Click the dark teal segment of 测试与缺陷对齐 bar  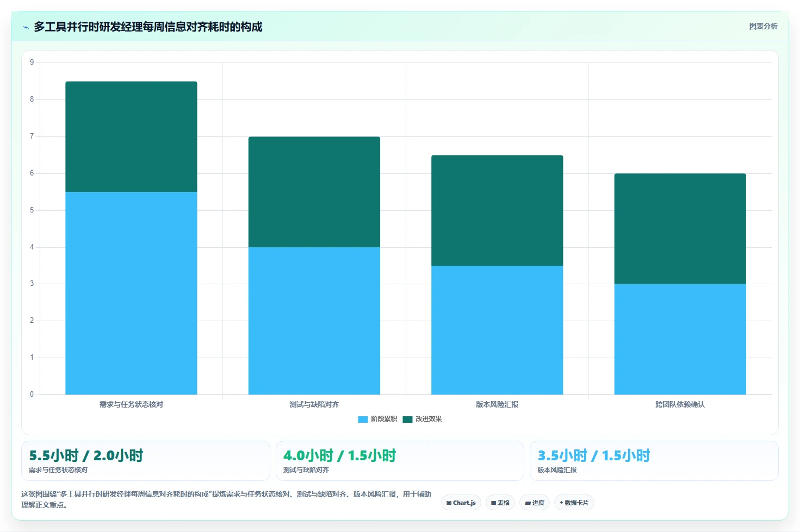tap(314, 192)
